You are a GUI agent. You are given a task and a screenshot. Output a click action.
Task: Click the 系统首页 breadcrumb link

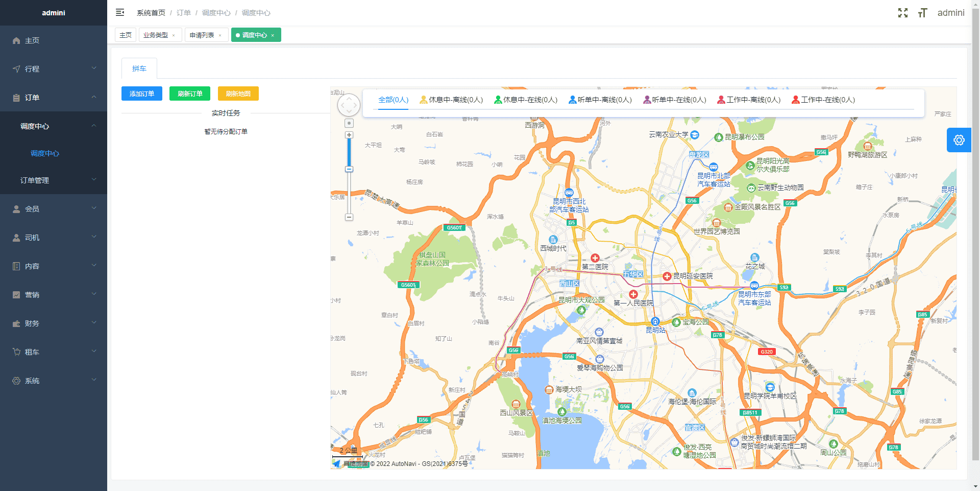(151, 13)
